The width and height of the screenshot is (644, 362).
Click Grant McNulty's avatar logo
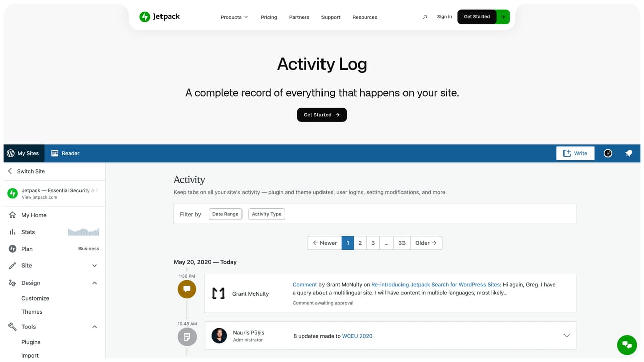[x=219, y=293]
